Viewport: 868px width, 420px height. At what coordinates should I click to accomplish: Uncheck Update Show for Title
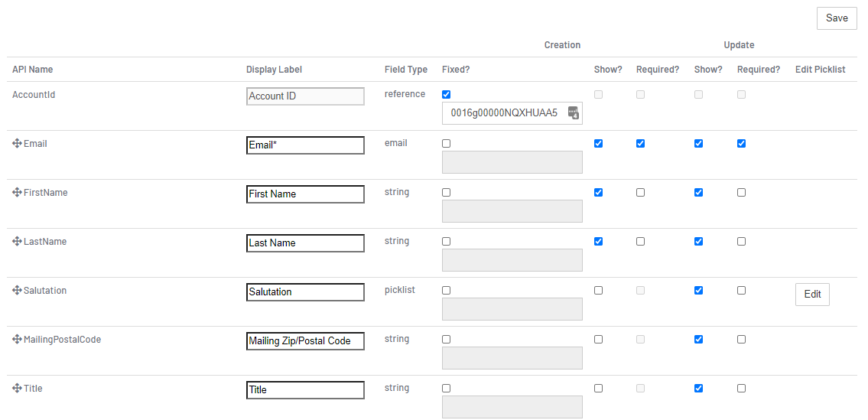pyautogui.click(x=699, y=388)
